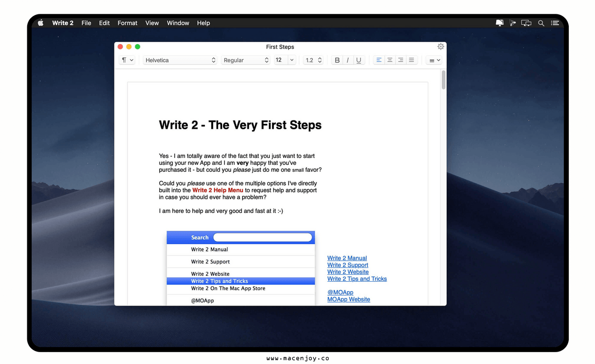Toggle Italic formatting

[348, 60]
